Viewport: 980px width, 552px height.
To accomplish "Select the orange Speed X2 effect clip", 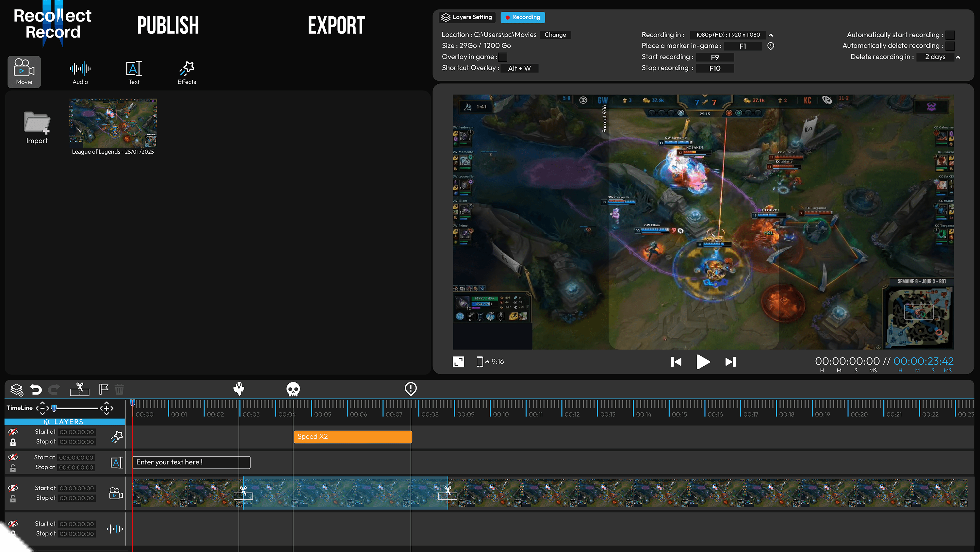I will 353,437.
